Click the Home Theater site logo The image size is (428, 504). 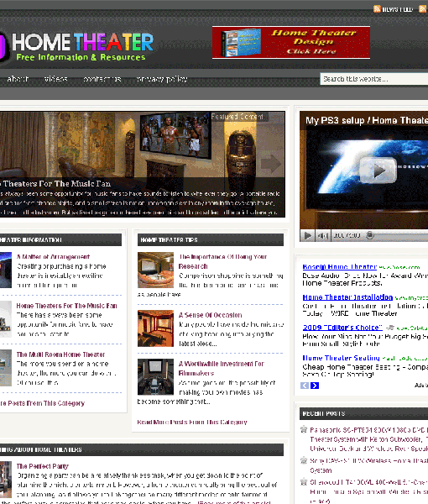point(76,45)
